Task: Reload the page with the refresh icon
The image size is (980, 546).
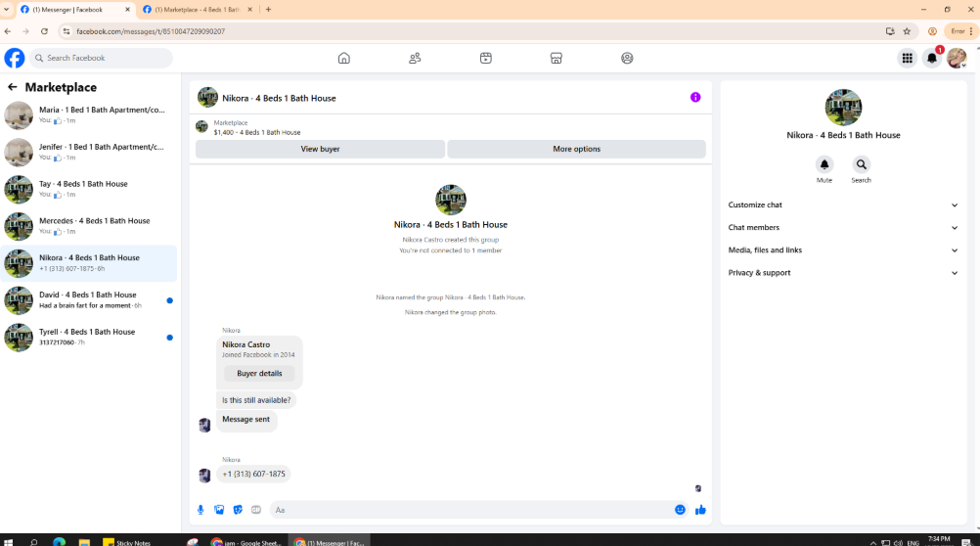Action: point(44,31)
